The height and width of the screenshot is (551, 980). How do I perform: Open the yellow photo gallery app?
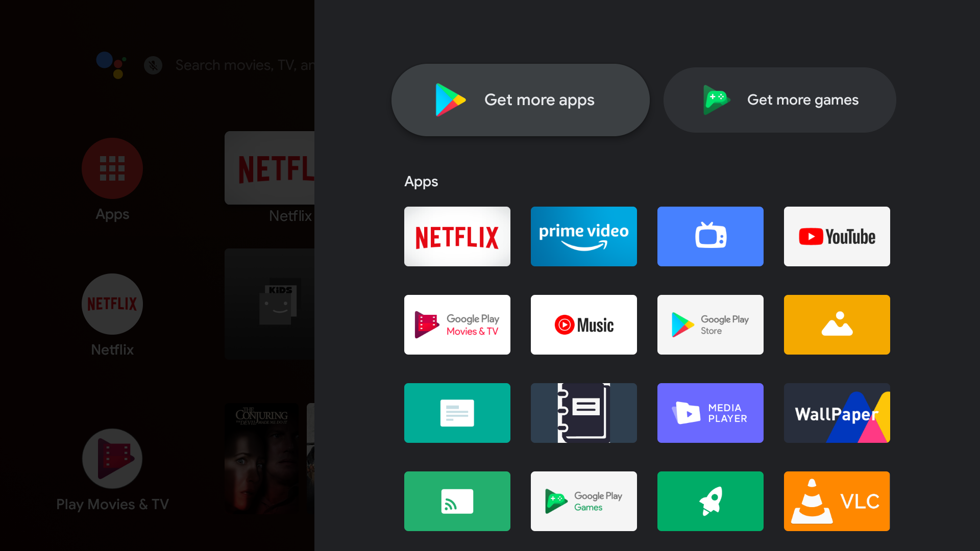(837, 324)
